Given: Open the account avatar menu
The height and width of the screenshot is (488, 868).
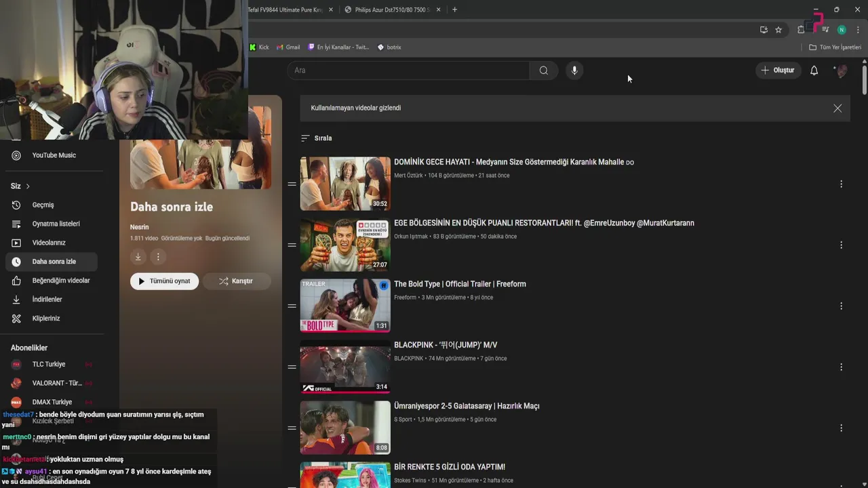Looking at the screenshot, I should point(841,70).
